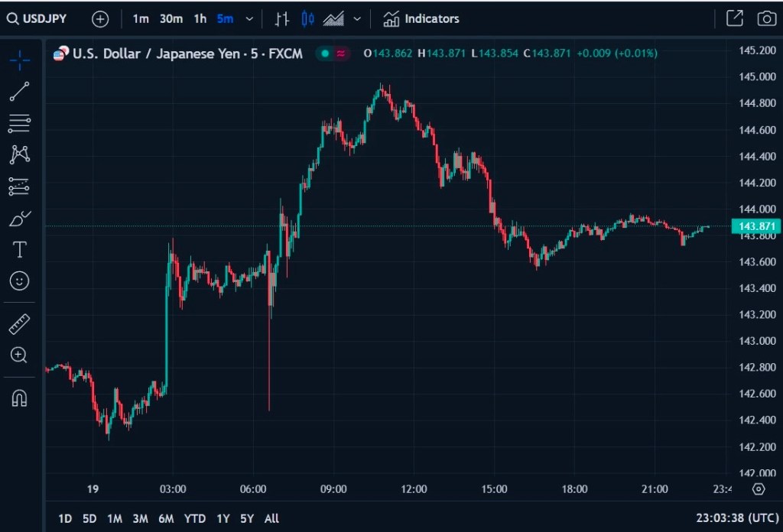Click the zoom in tool

point(20,355)
